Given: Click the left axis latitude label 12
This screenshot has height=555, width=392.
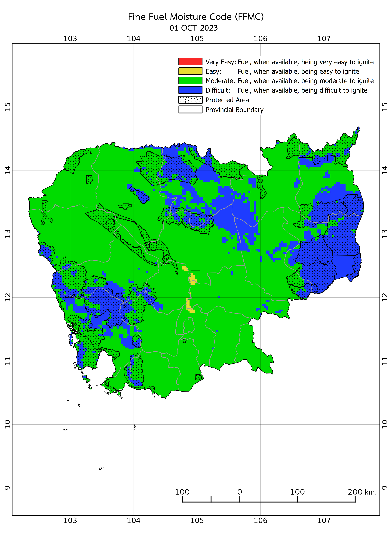Looking at the screenshot, I should point(8,297).
